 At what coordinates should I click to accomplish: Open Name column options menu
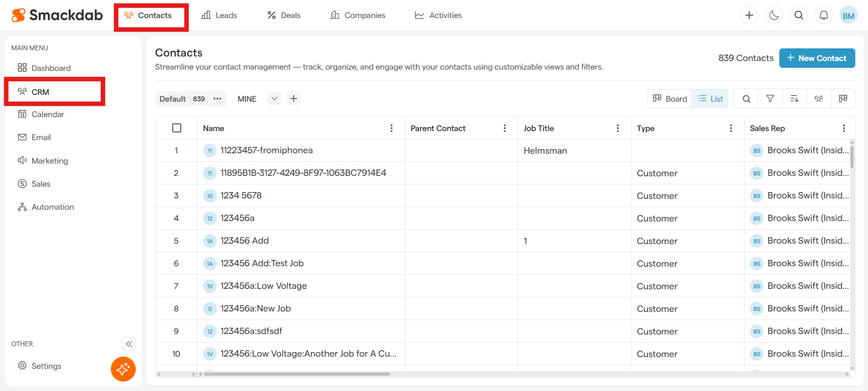tap(391, 128)
